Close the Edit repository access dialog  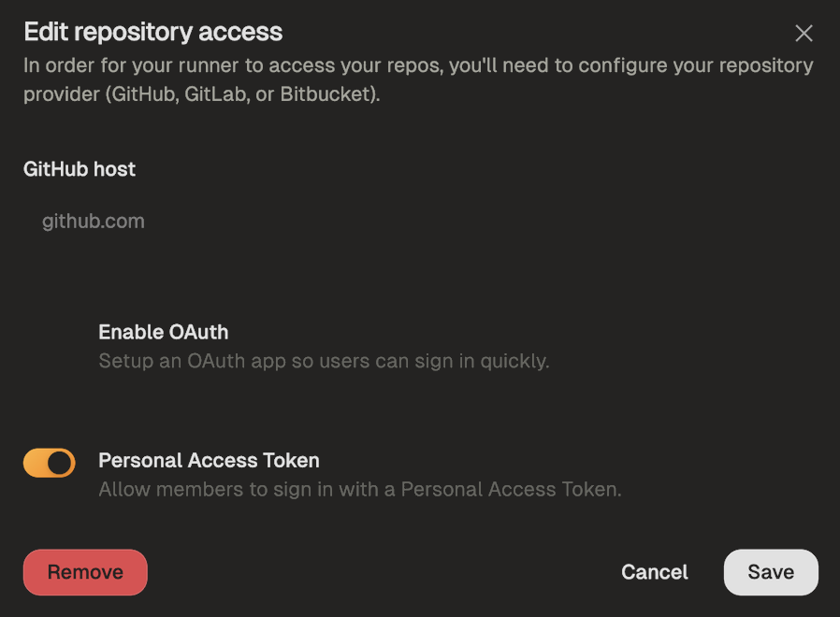pyautogui.click(x=804, y=33)
